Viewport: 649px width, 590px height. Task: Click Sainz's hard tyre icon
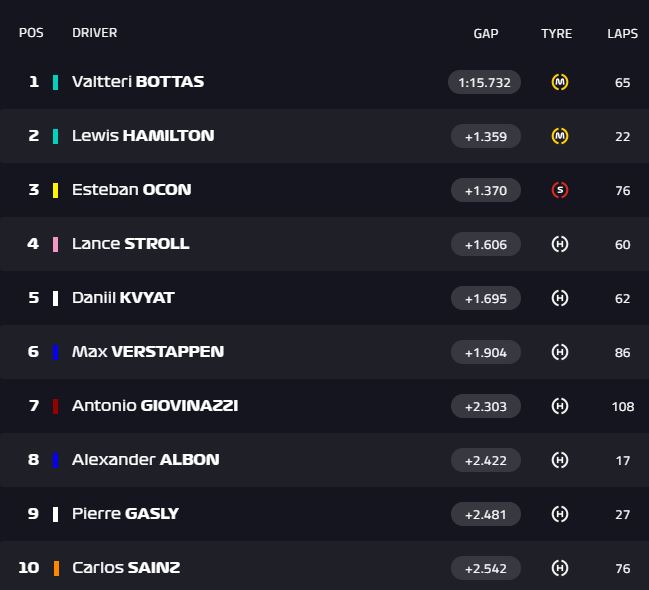(x=560, y=568)
